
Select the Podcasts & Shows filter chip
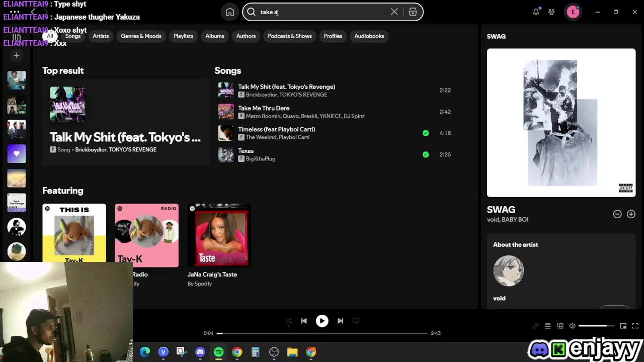tap(290, 36)
